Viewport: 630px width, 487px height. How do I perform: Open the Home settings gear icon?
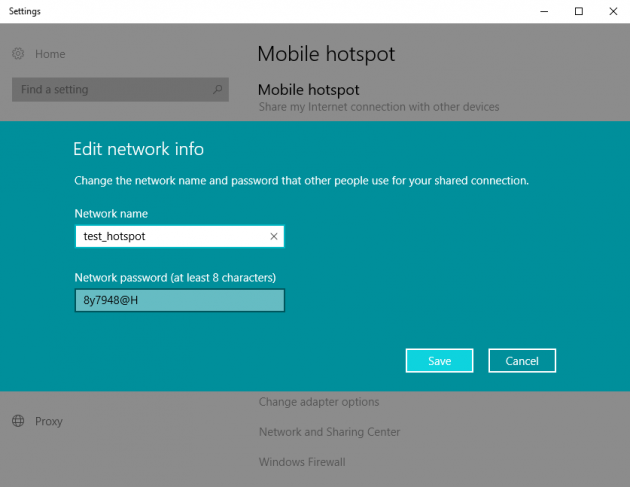tap(18, 53)
